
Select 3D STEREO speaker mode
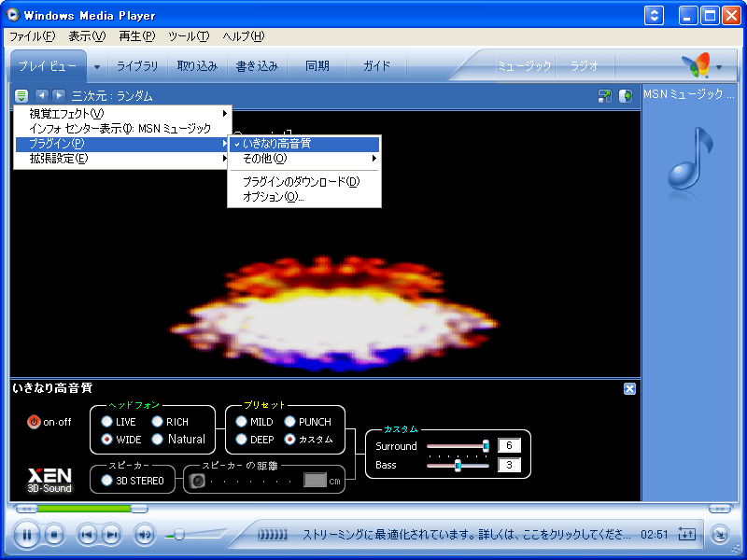click(106, 480)
